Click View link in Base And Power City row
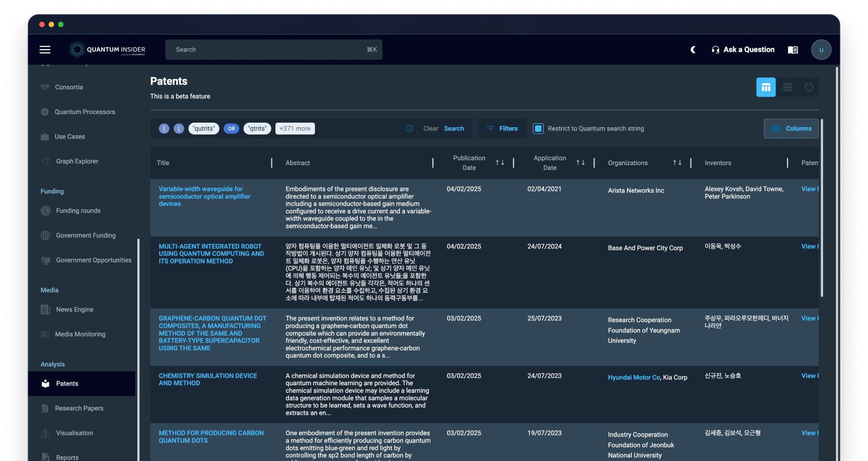This screenshot has height=461, width=868. pyautogui.click(x=810, y=246)
